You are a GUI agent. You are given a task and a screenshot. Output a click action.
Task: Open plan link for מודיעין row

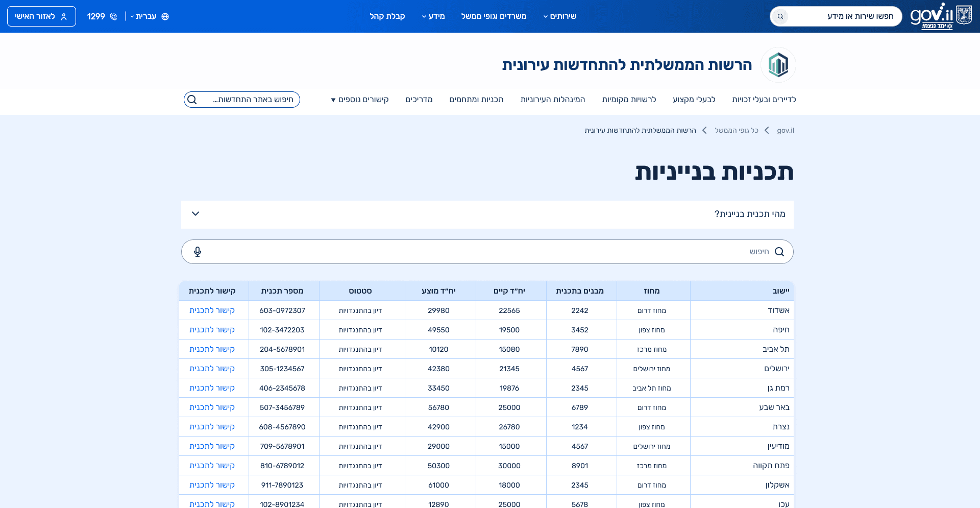212,446
